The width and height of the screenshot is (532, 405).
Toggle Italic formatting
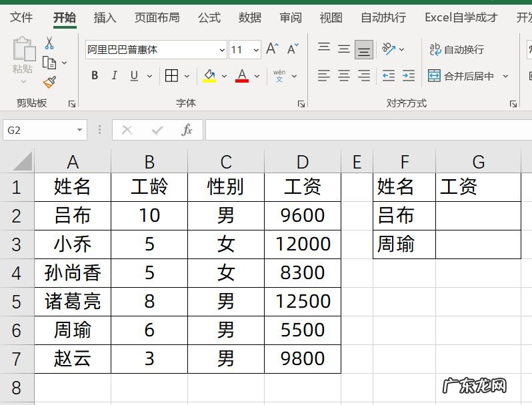coord(114,76)
